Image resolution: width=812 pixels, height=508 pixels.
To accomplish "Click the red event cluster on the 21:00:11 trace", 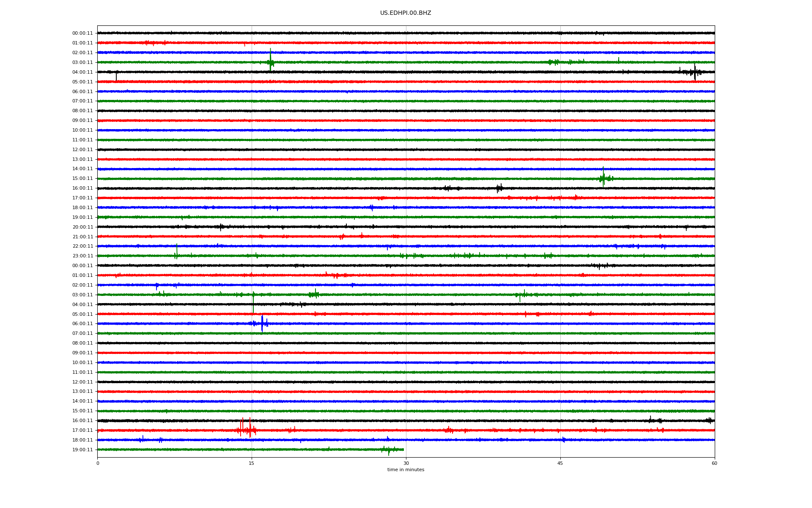I will pos(342,237).
